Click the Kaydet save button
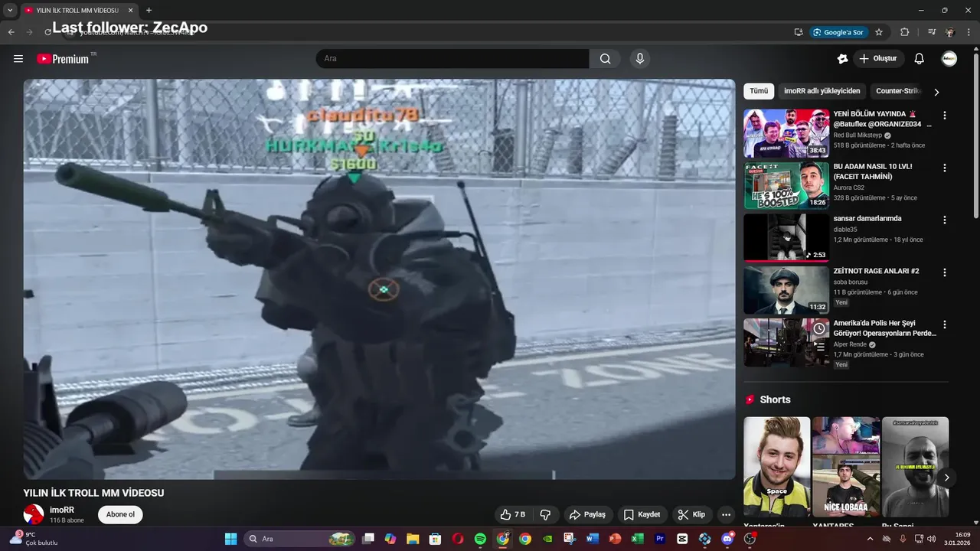 [x=642, y=514]
